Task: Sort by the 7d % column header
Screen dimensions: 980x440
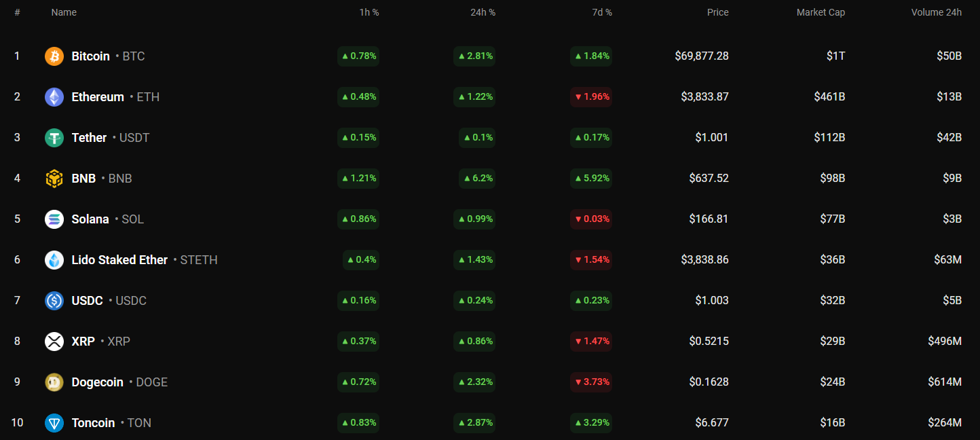Action: pyautogui.click(x=602, y=12)
